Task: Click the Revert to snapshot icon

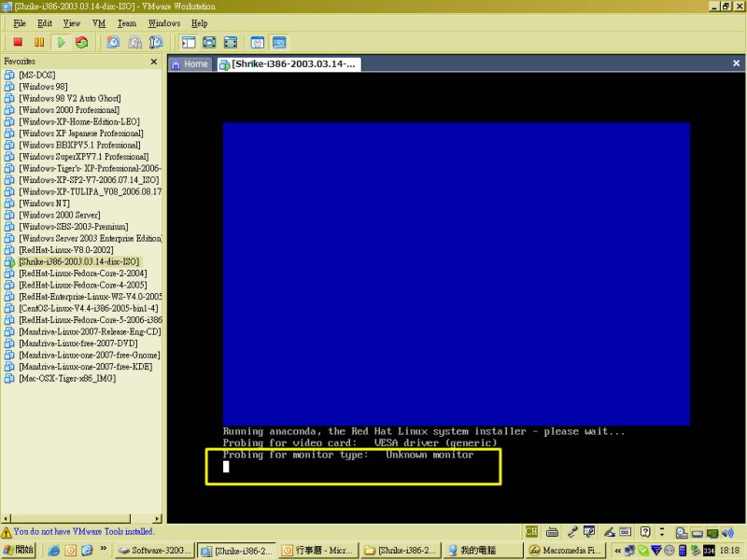Action: pos(134,42)
